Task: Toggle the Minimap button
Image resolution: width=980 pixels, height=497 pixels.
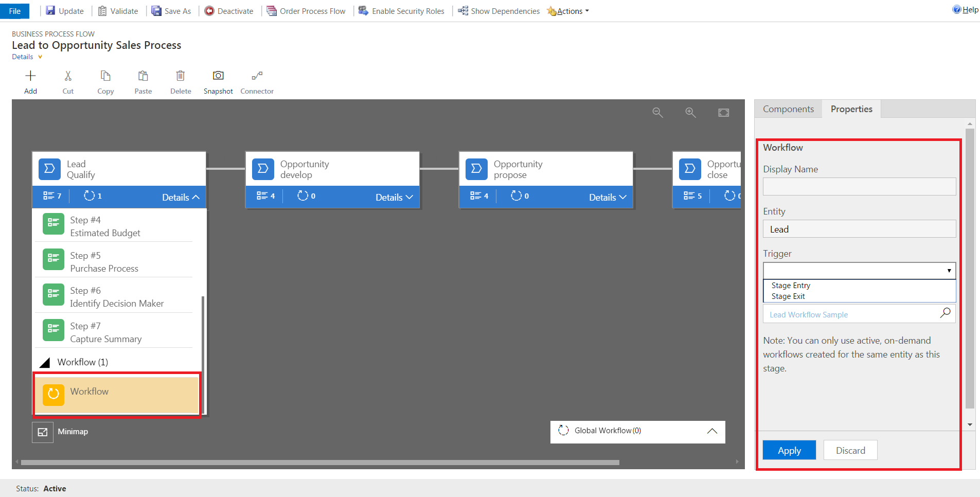Action: click(43, 432)
